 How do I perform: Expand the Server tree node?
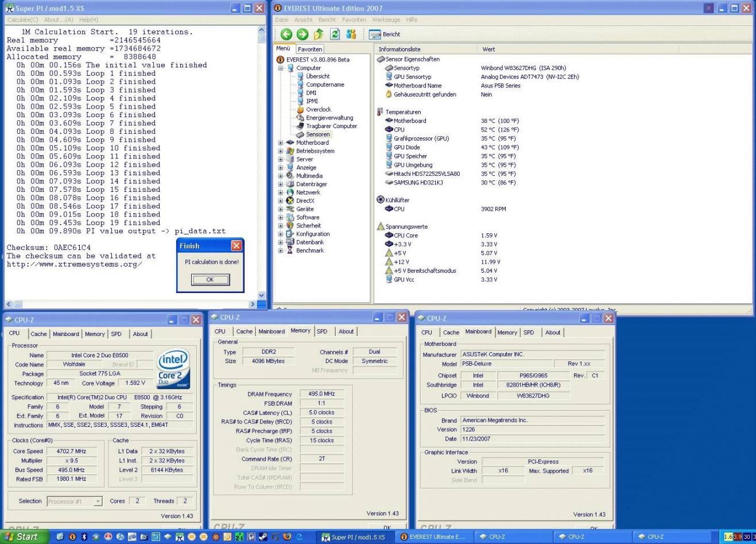[281, 159]
